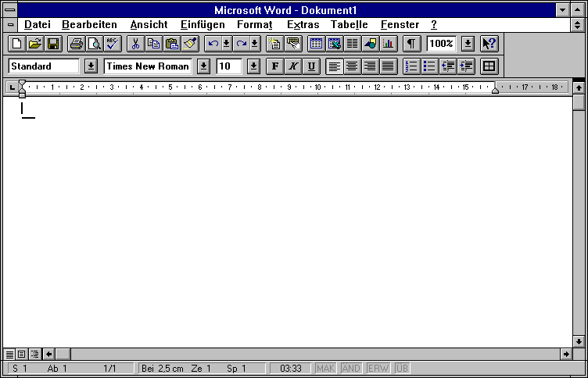
Task: Click the horizontal scrollbar left arrow
Action: coord(48,354)
